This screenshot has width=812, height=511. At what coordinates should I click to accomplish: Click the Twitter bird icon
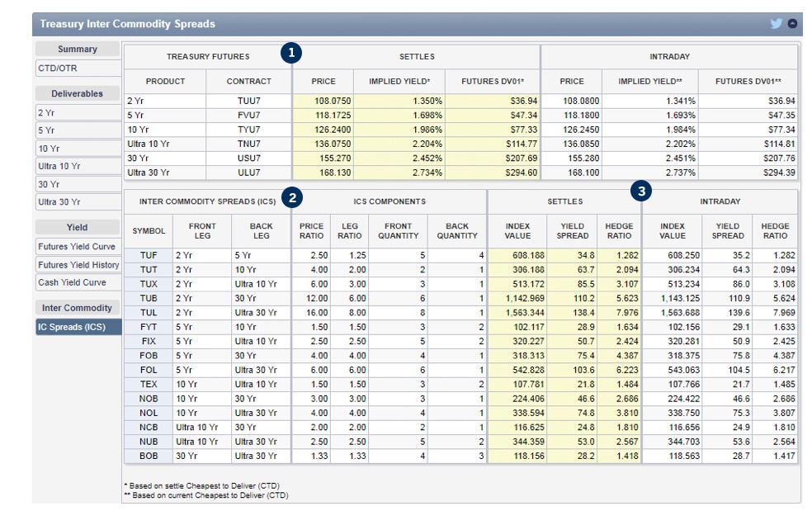tap(776, 24)
